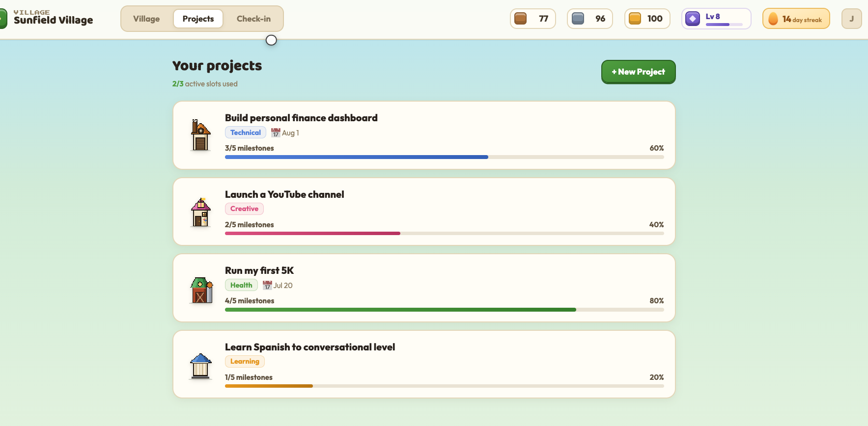Screen dimensions: 868x426
Task: Click the stone resource icon
Action: click(578, 19)
